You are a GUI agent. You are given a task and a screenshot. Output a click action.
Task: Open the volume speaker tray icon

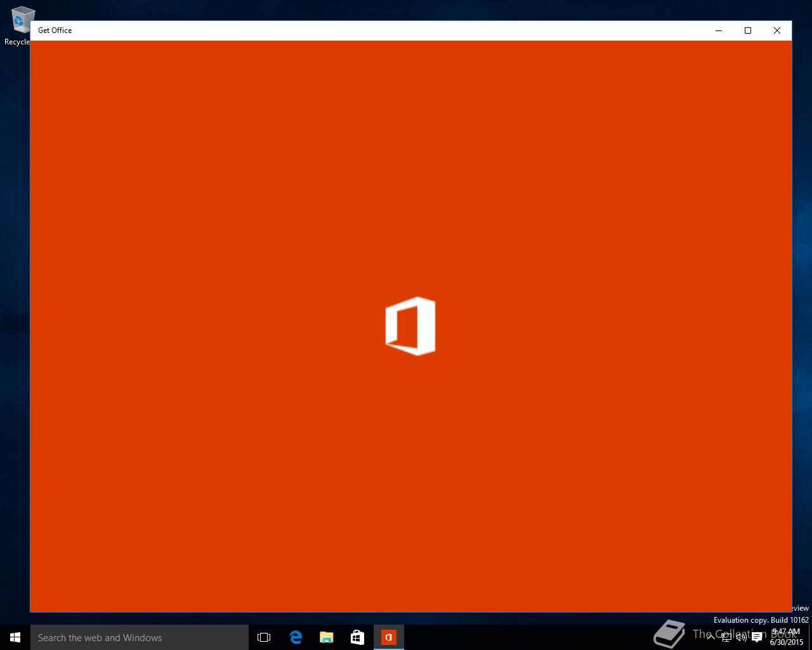[741, 637]
